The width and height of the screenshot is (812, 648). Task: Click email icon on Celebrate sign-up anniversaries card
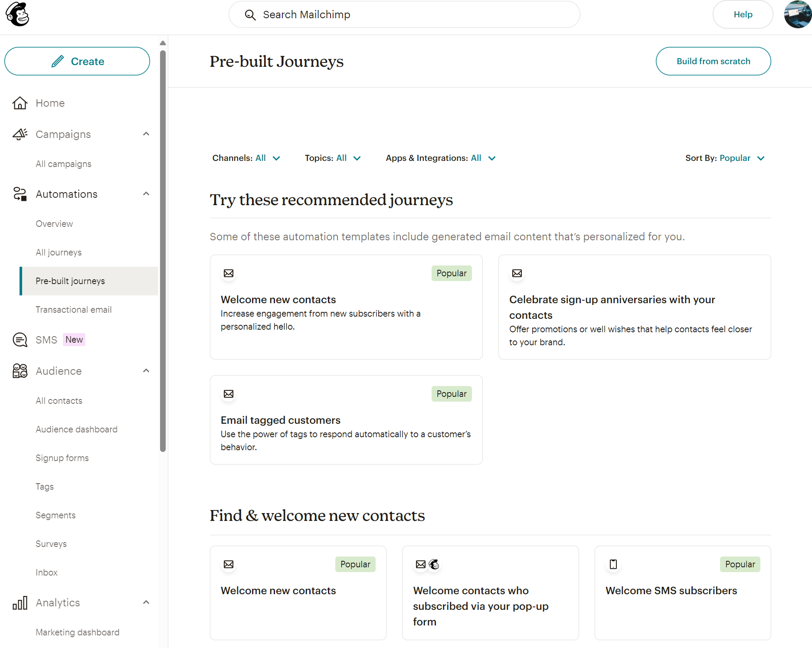point(517,273)
